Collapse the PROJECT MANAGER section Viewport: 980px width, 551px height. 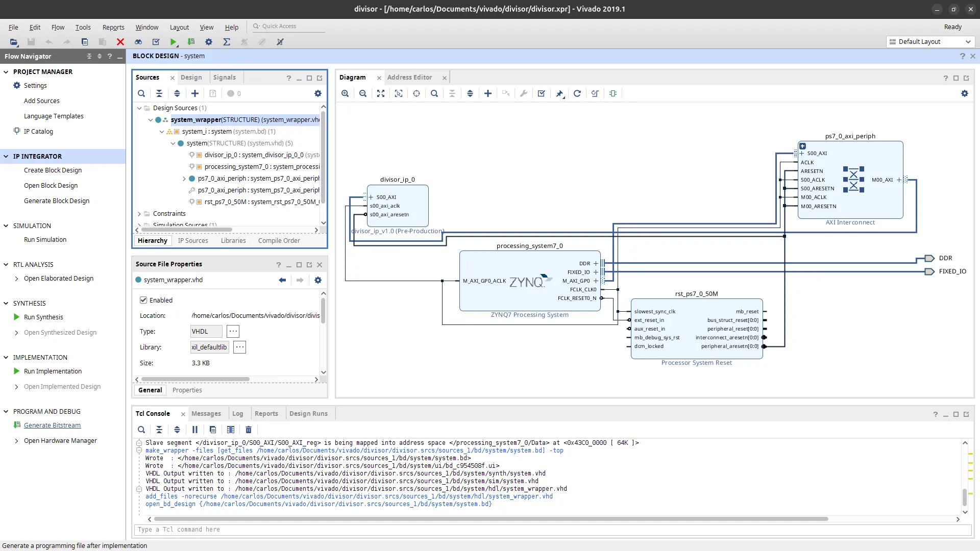click(x=6, y=72)
